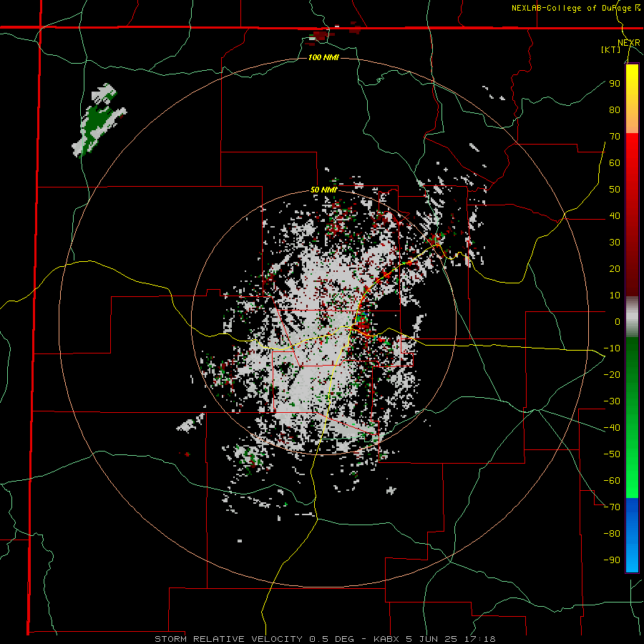This screenshot has width=644, height=644.
Task: Select the 50 NMI range ring label
Action: (x=323, y=190)
